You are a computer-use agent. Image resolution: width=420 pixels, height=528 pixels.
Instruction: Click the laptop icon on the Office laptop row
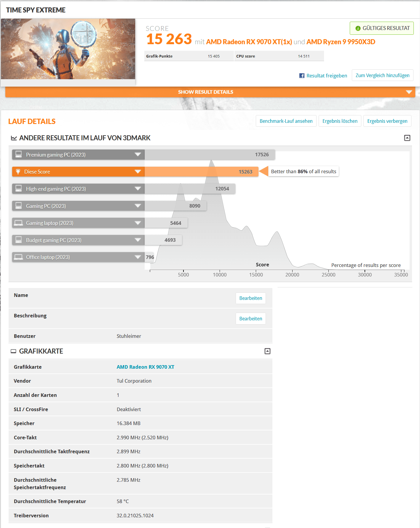[18, 257]
